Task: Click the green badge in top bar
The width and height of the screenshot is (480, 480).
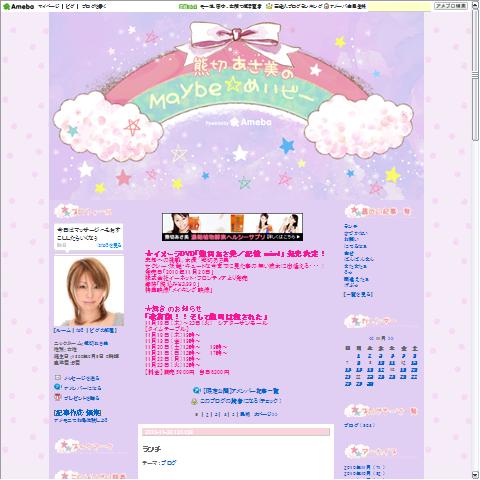Action: pyautogui.click(x=188, y=6)
